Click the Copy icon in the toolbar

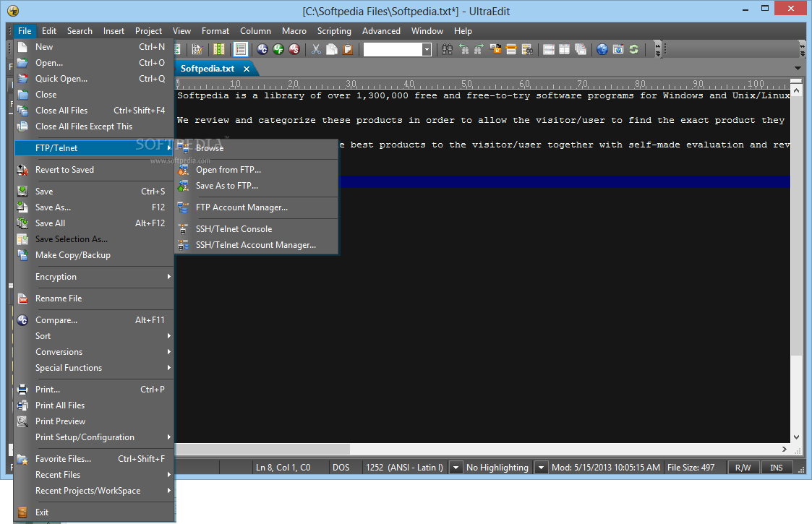[332, 49]
